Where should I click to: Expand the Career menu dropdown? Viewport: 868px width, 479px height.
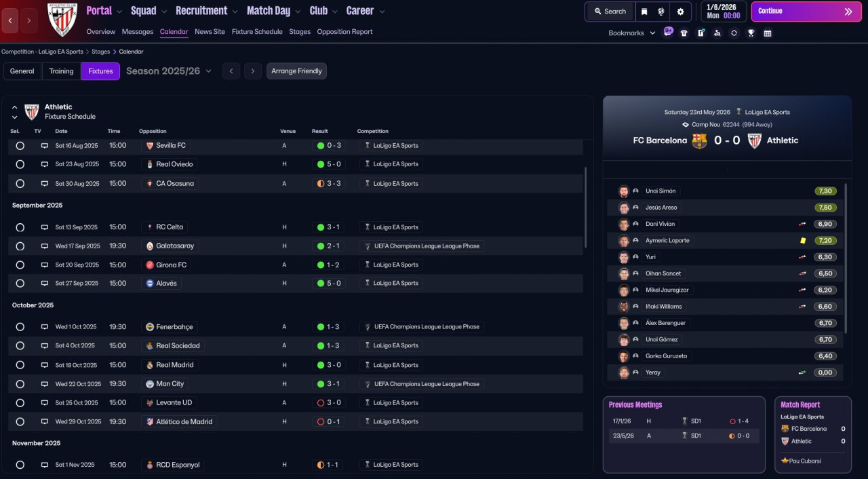(382, 12)
